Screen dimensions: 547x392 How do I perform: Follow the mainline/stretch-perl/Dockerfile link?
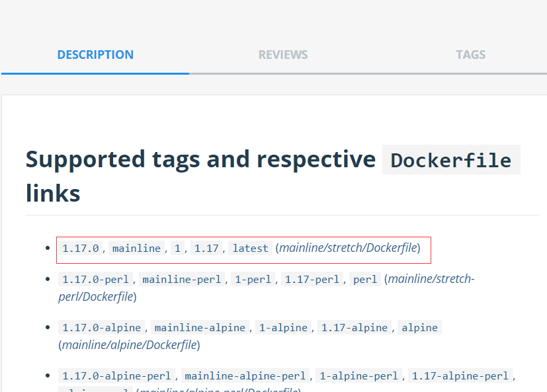pyautogui.click(x=431, y=279)
